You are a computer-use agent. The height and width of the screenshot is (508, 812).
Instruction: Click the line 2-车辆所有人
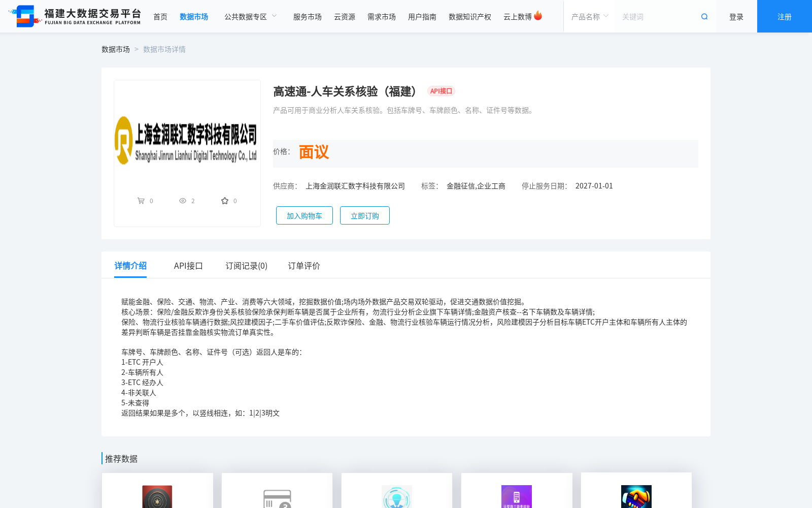pyautogui.click(x=142, y=372)
